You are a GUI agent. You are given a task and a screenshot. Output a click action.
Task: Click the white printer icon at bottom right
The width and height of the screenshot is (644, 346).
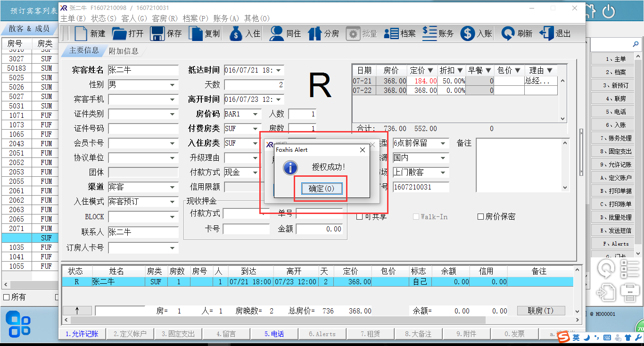click(x=630, y=292)
